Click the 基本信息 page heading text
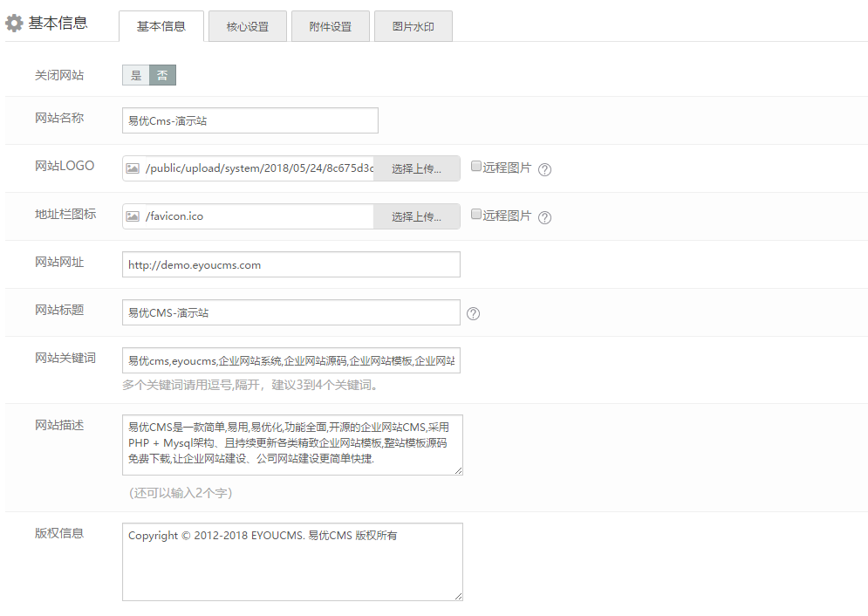Image resolution: width=868 pixels, height=616 pixels. (58, 23)
